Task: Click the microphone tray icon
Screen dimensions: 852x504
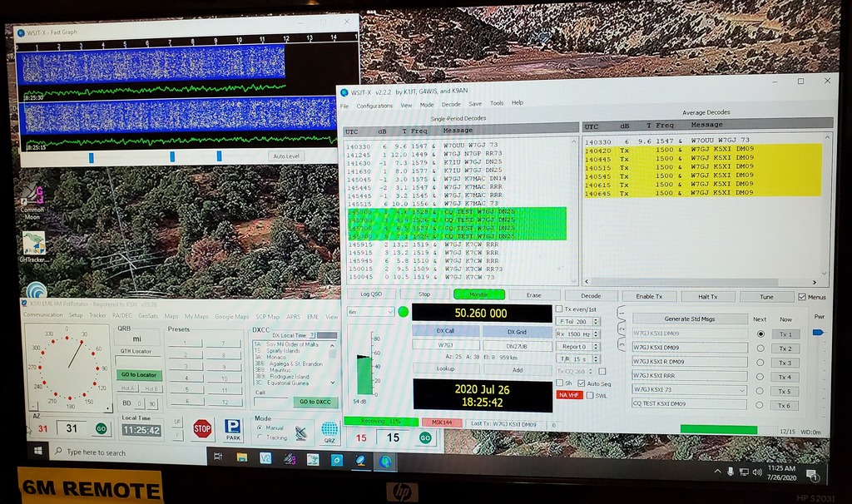Action: (x=731, y=472)
